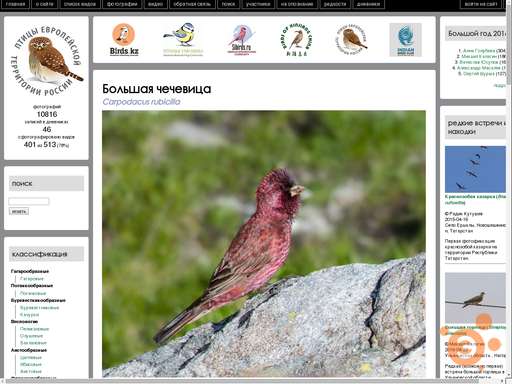Open the 'редкости' top menu item
512x384 pixels.
tap(335, 4)
